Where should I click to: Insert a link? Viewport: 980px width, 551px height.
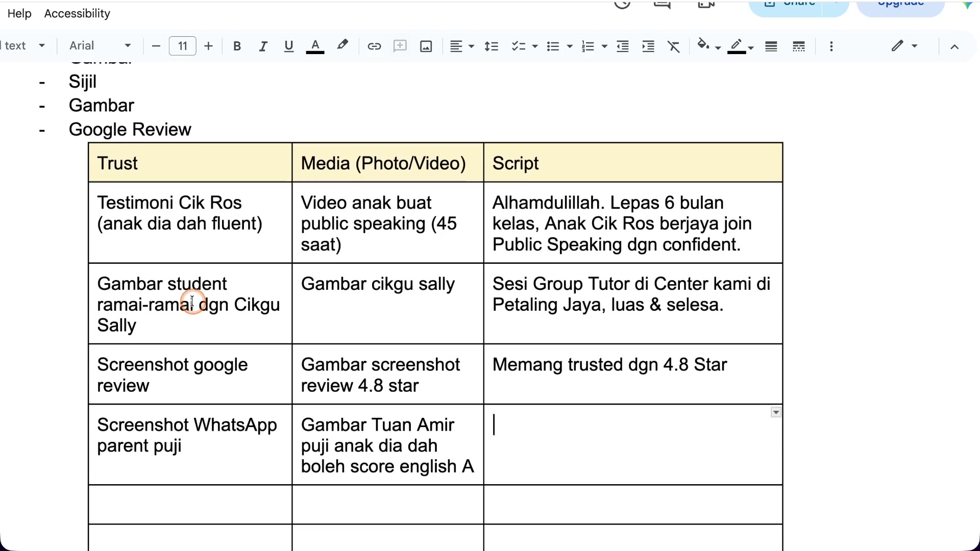click(374, 46)
